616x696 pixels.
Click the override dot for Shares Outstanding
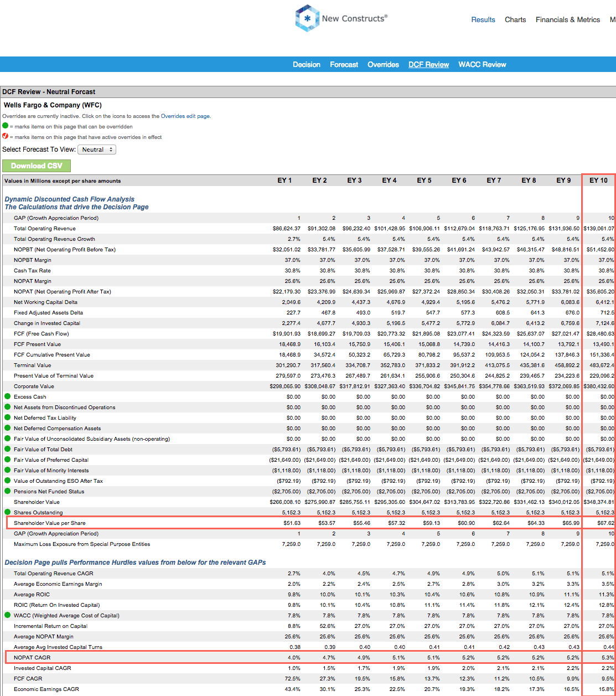(8, 512)
